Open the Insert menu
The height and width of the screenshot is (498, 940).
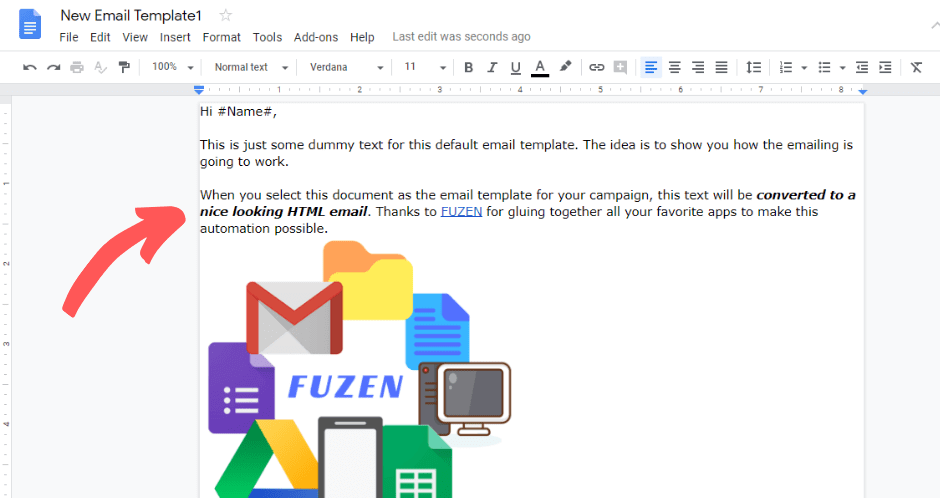point(175,37)
